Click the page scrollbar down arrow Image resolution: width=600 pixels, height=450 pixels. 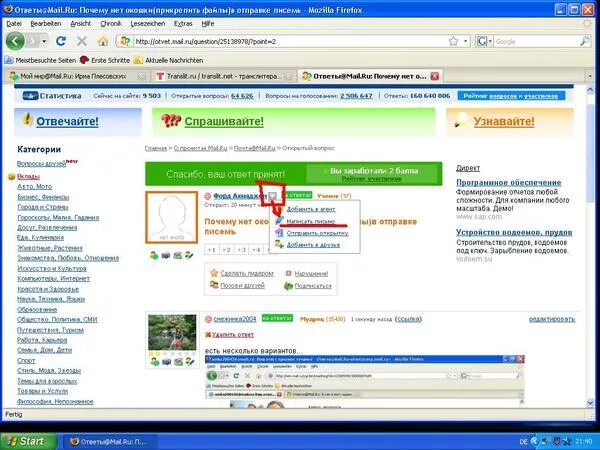click(x=590, y=403)
